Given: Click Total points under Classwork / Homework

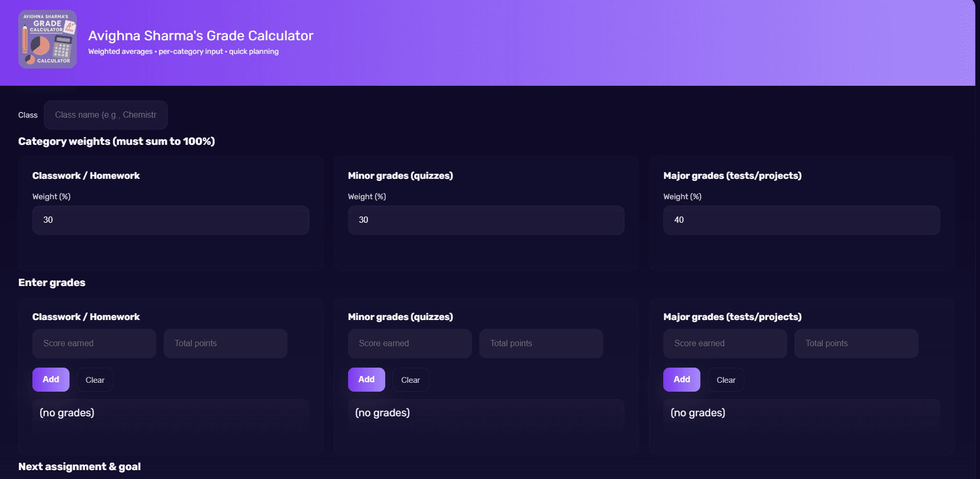Looking at the screenshot, I should coord(225,344).
